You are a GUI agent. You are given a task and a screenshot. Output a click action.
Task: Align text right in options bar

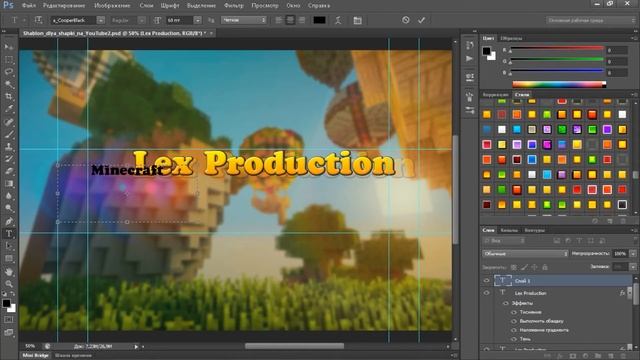pyautogui.click(x=302, y=20)
